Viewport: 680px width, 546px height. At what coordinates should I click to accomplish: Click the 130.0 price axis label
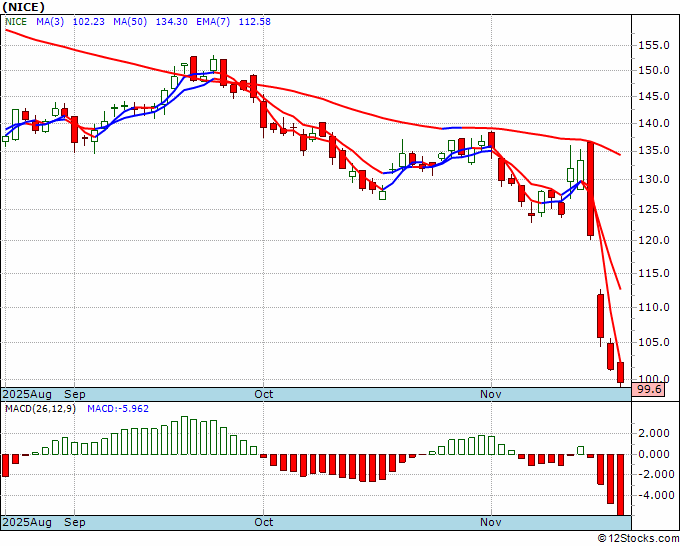pos(654,180)
